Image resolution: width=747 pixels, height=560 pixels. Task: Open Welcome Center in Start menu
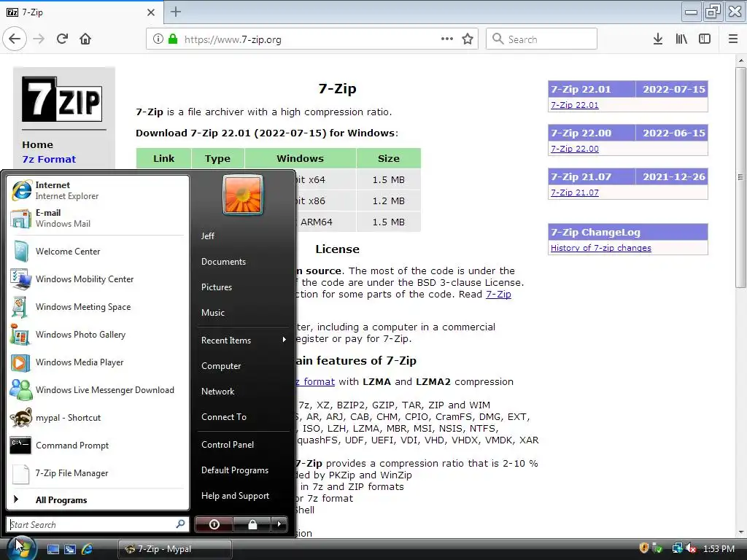(98, 252)
